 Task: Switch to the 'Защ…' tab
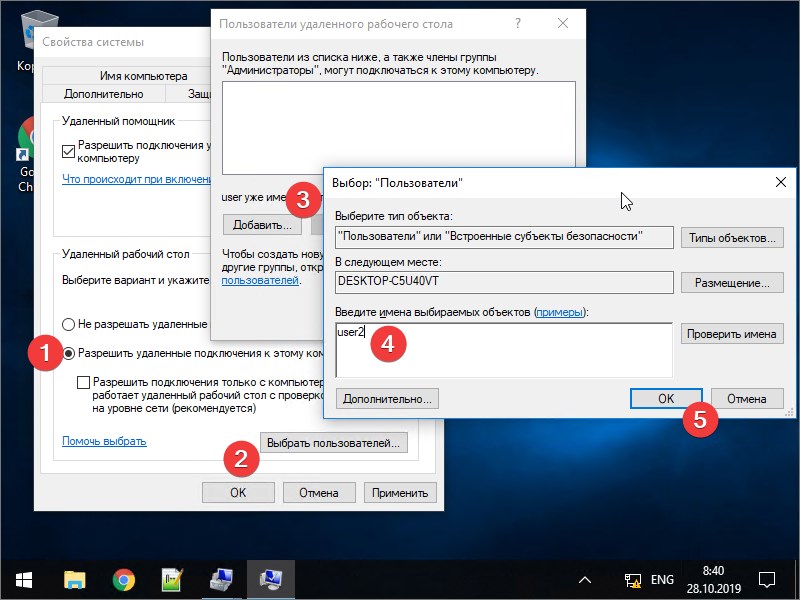(x=199, y=94)
